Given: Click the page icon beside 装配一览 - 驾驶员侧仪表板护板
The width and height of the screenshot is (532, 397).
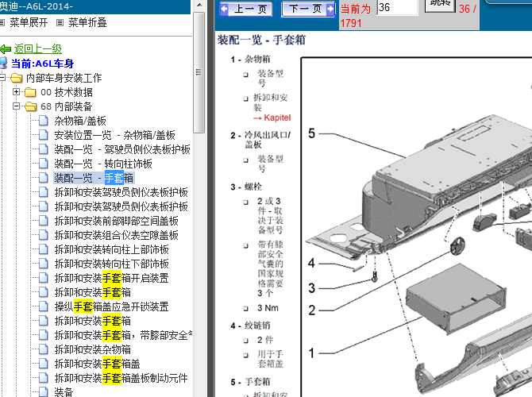Looking at the screenshot, I should (x=43, y=149).
